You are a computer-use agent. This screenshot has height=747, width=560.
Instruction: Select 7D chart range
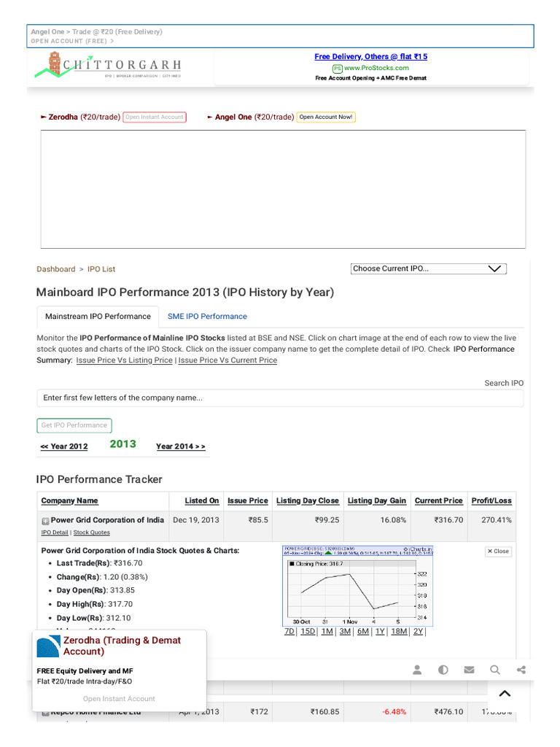click(x=289, y=631)
